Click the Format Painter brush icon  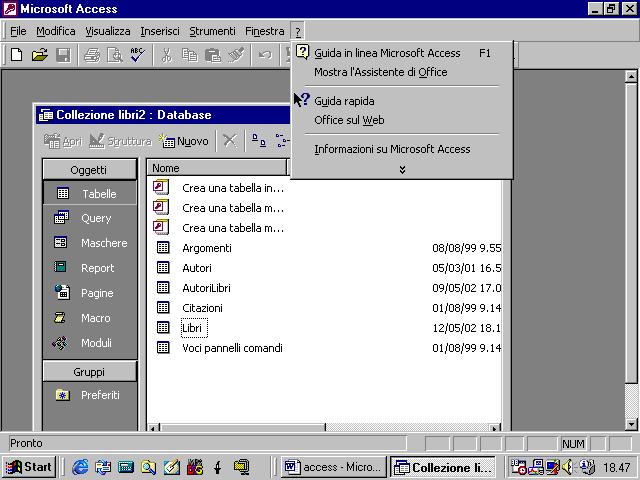pos(236,55)
